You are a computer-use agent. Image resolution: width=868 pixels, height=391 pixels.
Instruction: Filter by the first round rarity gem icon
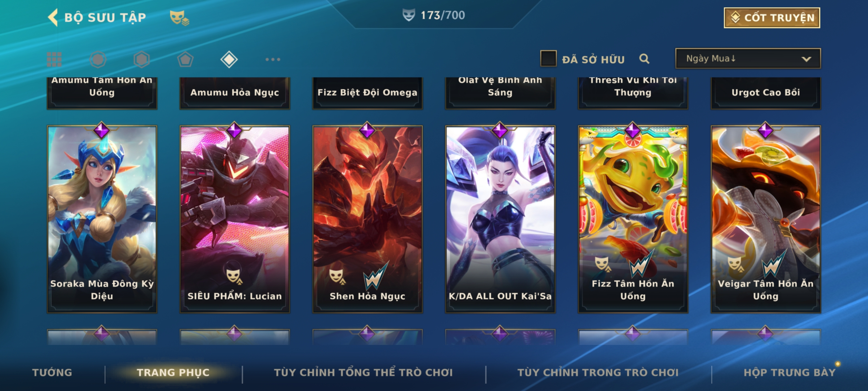pyautogui.click(x=98, y=59)
